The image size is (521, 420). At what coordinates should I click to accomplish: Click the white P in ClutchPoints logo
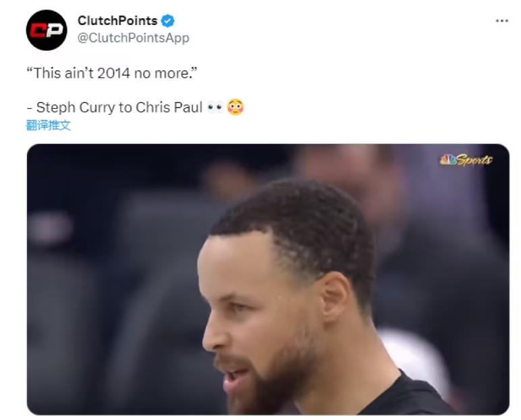pos(54,30)
